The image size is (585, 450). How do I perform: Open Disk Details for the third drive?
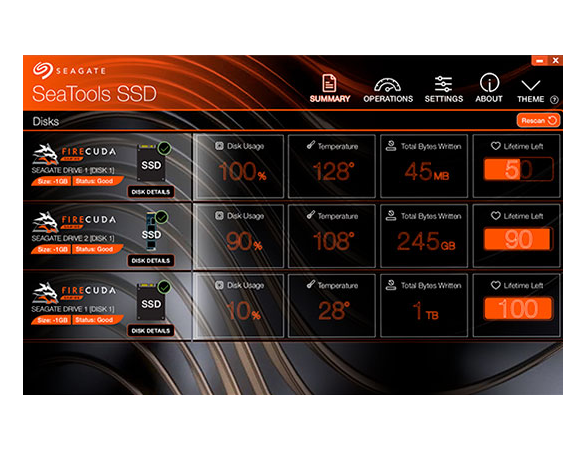pyautogui.click(x=151, y=331)
